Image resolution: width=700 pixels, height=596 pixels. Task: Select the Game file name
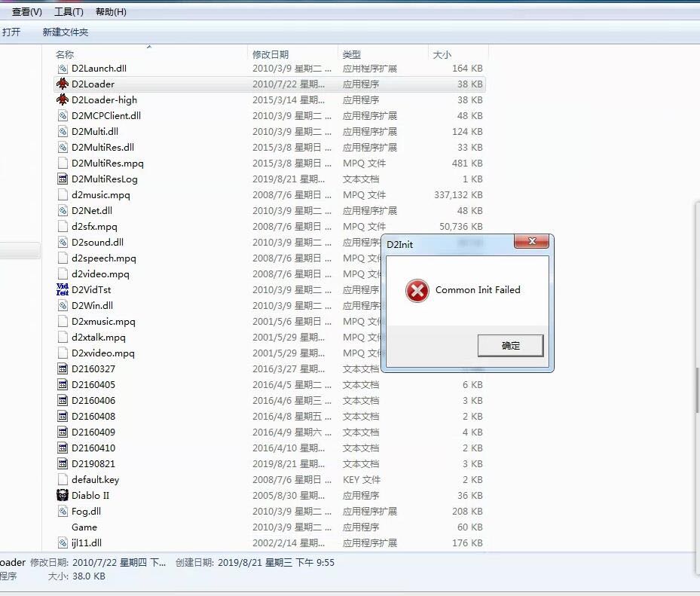tap(84, 527)
